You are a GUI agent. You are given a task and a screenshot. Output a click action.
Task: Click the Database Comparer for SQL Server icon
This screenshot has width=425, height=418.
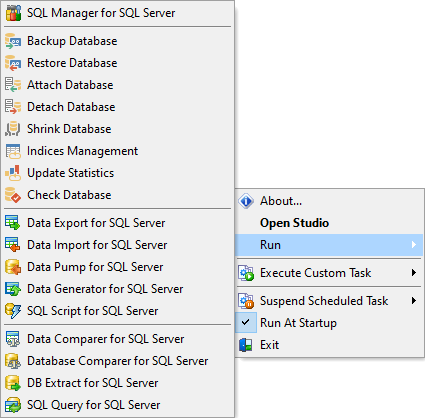(x=13, y=361)
